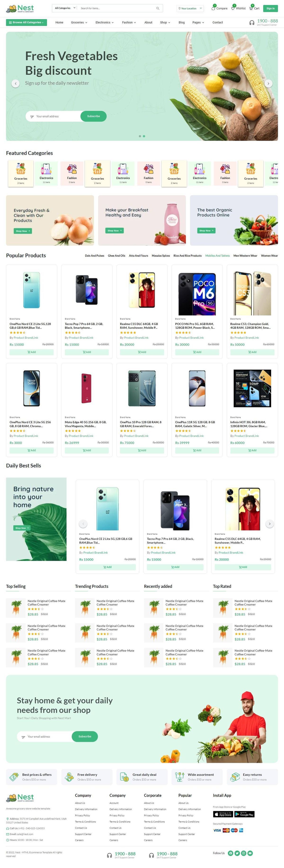Expand the All Categories search dropdown
Image resolution: width=284 pixels, height=868 pixels.
tap(65, 8)
